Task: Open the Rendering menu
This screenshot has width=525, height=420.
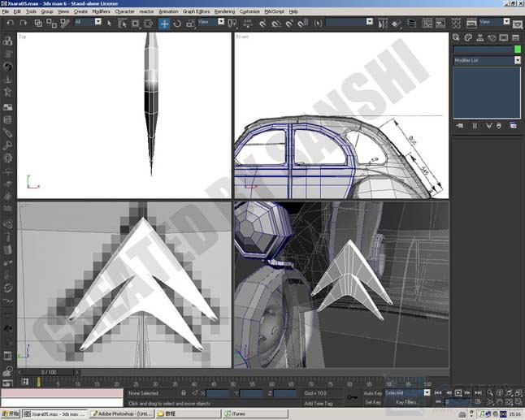Action: point(224,11)
